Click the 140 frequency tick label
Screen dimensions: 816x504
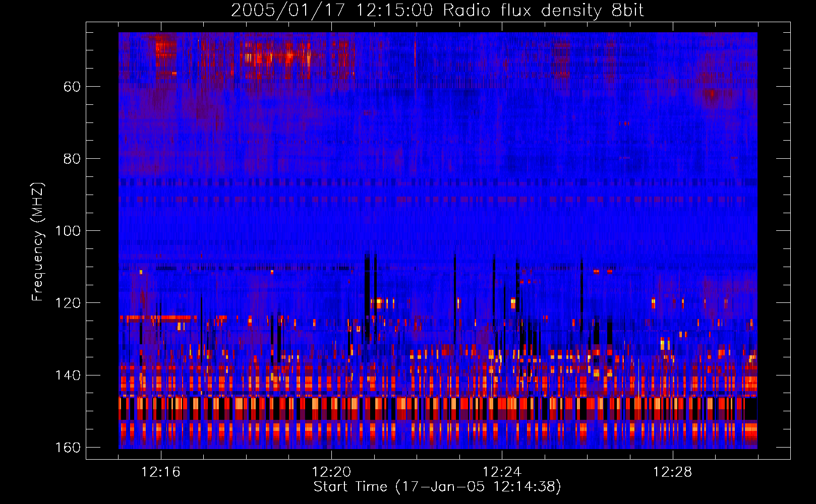point(67,375)
